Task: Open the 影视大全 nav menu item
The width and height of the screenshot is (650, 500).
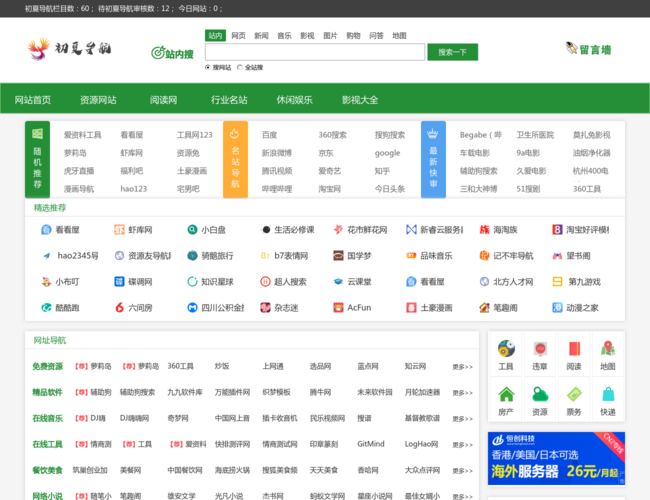Action: 360,100
